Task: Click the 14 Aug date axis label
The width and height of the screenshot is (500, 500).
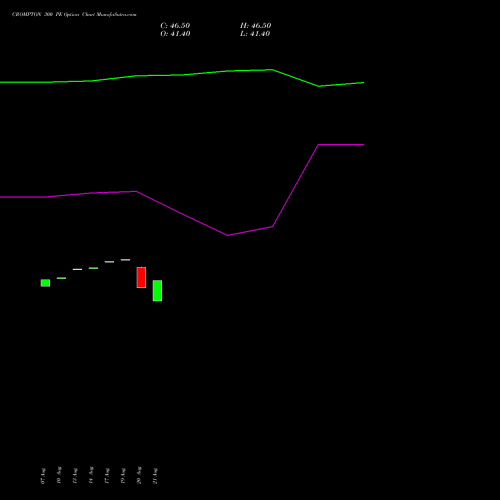Action: tap(91, 475)
